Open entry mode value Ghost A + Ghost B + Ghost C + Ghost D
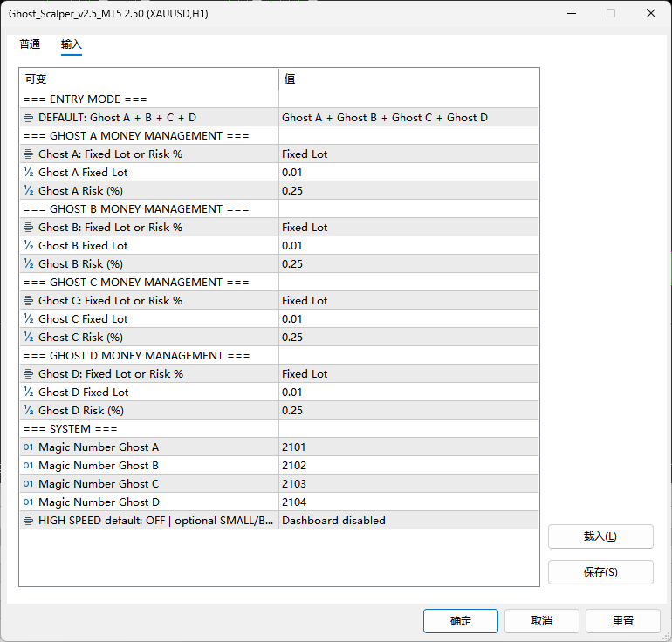Screen dimensions: 672x642 [x=408, y=118]
